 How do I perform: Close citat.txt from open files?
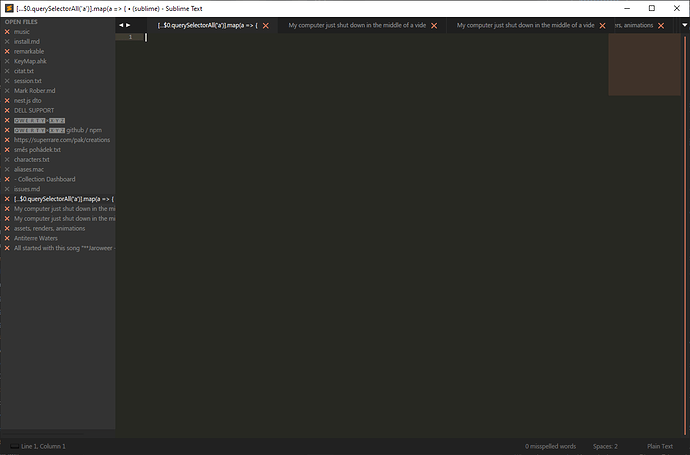pos(7,71)
